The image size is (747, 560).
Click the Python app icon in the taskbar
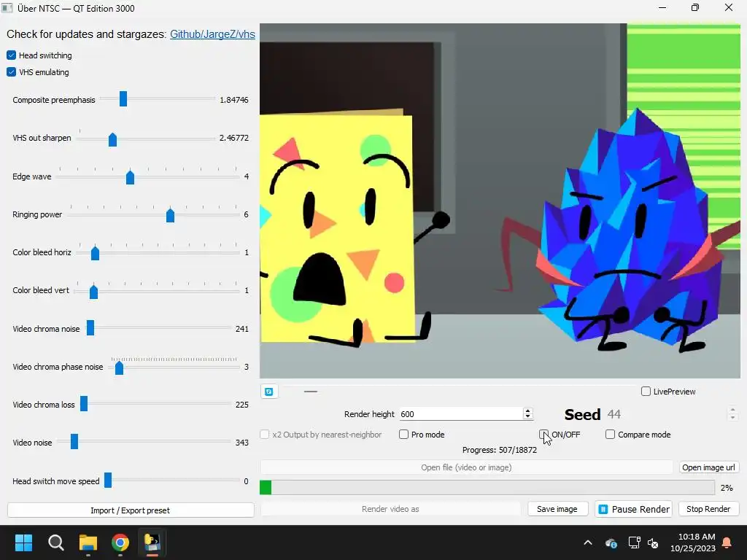pos(152,542)
